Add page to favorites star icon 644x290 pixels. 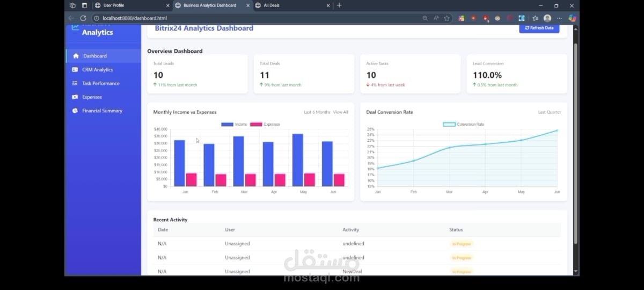(447, 18)
